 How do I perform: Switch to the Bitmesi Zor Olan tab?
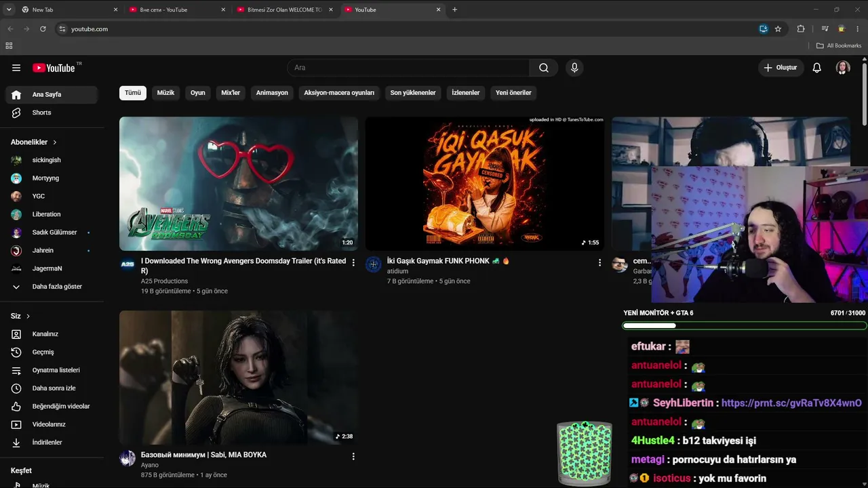(x=284, y=9)
